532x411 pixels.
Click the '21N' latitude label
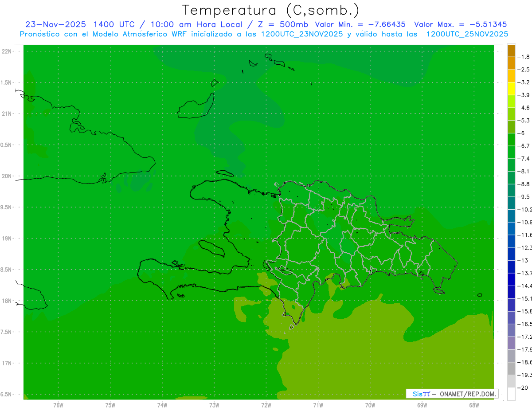click(7, 114)
